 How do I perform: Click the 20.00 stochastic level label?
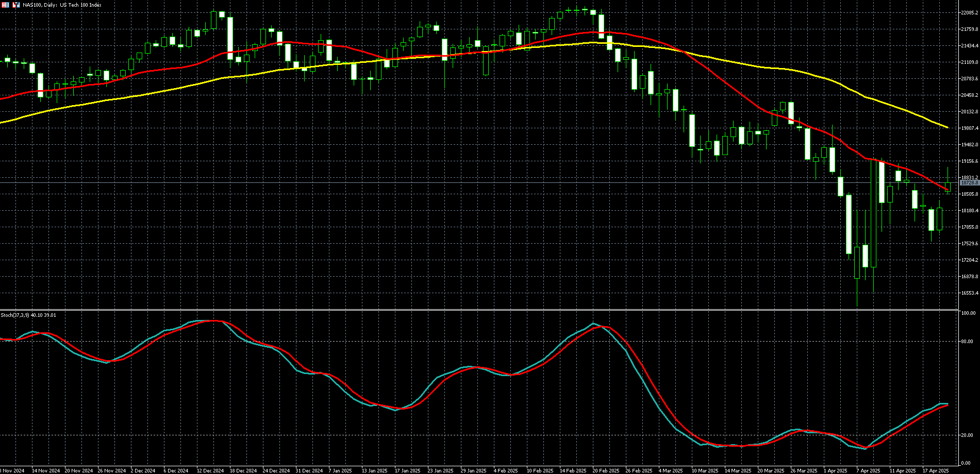pyautogui.click(x=967, y=435)
